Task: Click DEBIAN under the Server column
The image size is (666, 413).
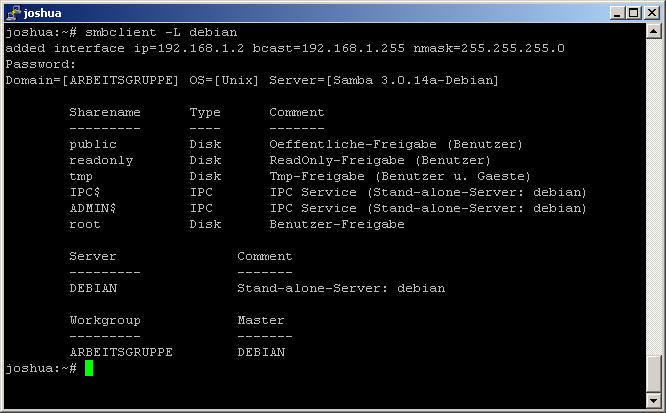Action: point(93,288)
